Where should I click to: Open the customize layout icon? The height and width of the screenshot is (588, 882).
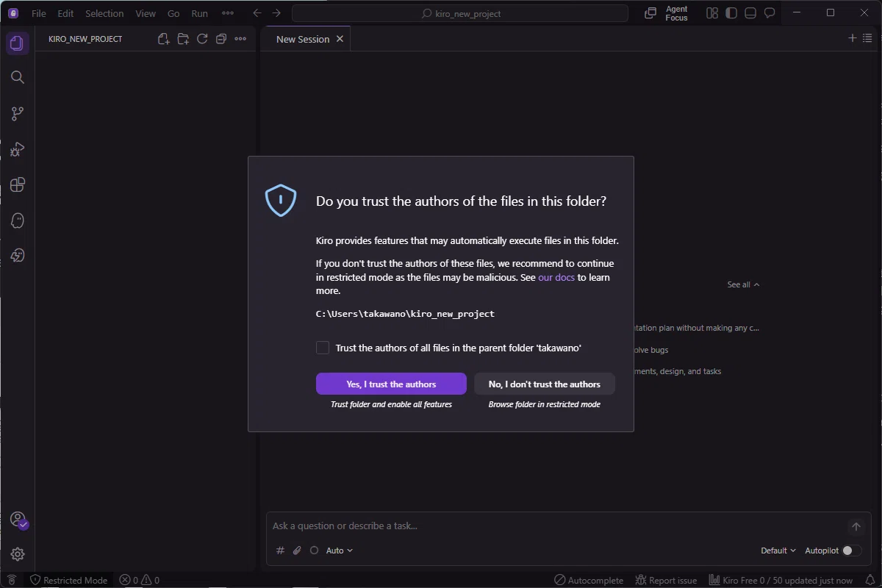(x=712, y=13)
